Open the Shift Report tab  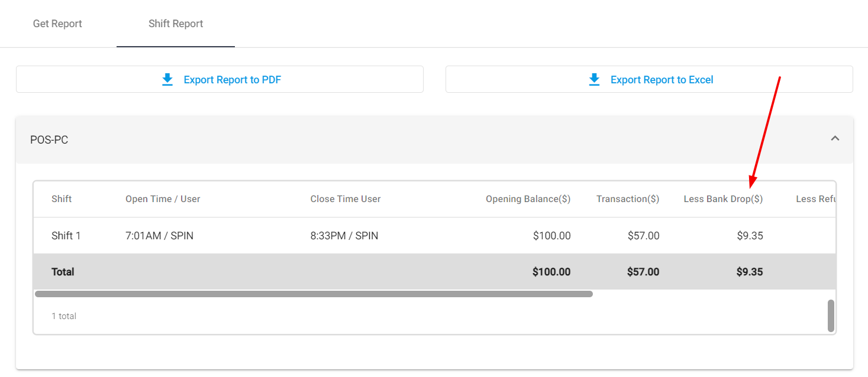click(x=175, y=24)
